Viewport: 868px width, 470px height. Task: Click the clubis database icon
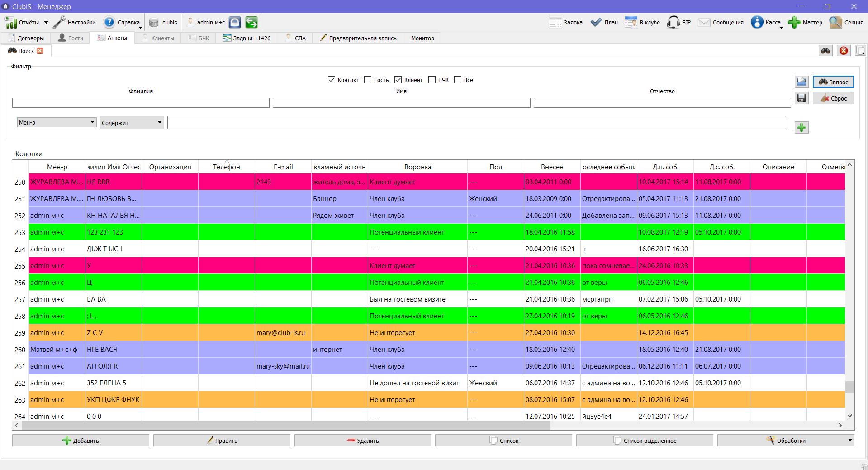point(154,22)
